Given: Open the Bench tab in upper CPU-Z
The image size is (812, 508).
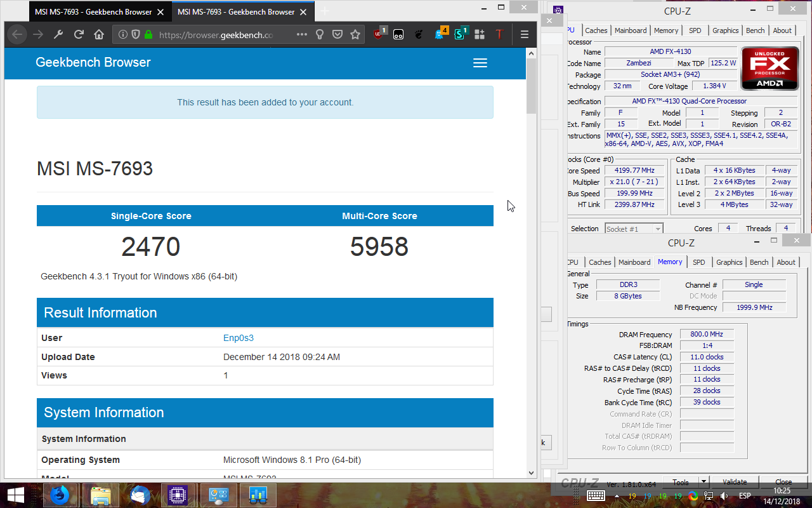Looking at the screenshot, I should pos(755,30).
